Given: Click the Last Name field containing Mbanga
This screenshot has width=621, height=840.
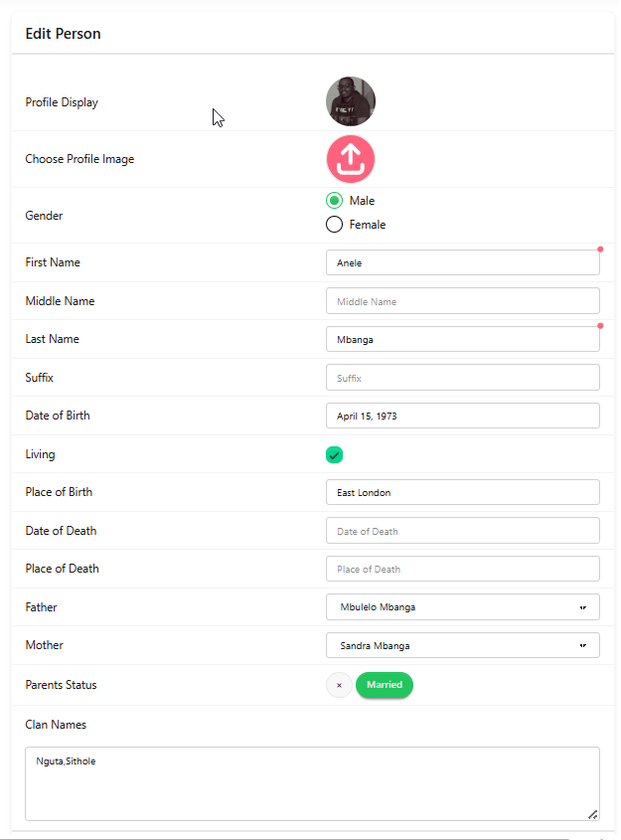Looking at the screenshot, I should [x=462, y=339].
